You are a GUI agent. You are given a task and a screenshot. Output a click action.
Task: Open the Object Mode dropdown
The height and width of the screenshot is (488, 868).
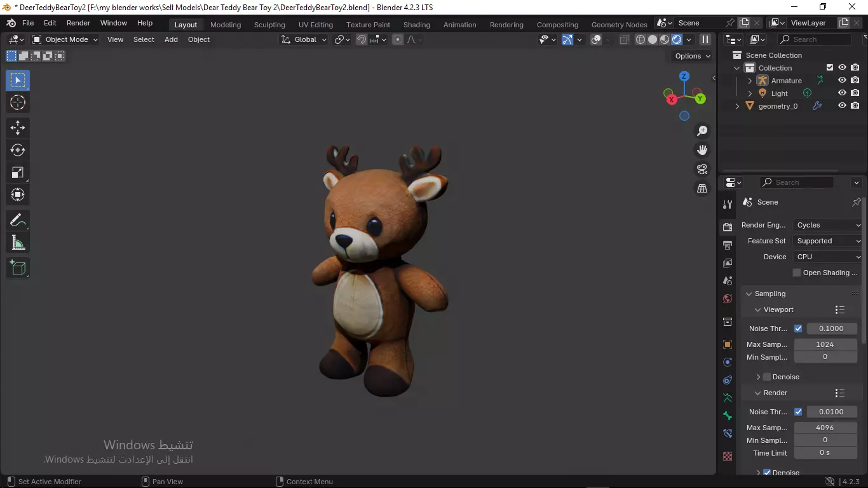point(65,39)
